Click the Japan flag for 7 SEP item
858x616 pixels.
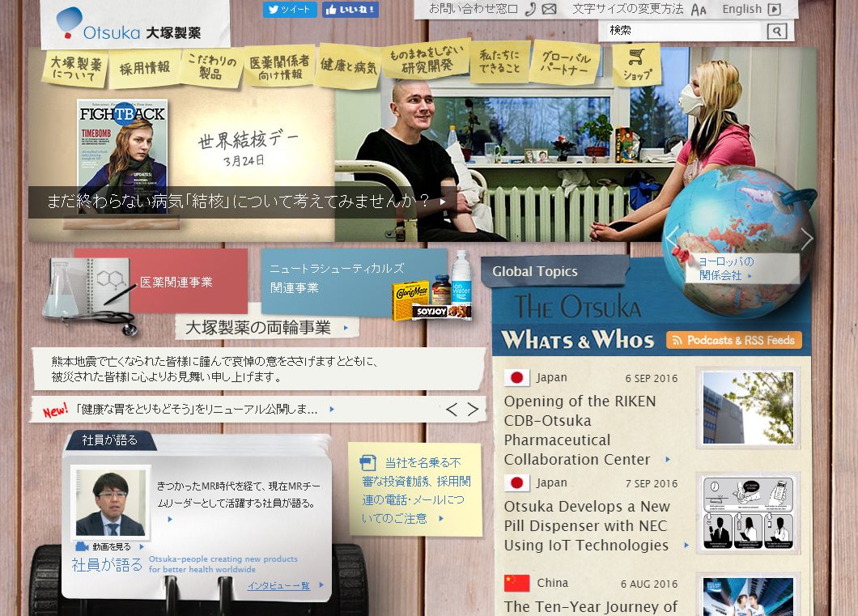coord(516,482)
